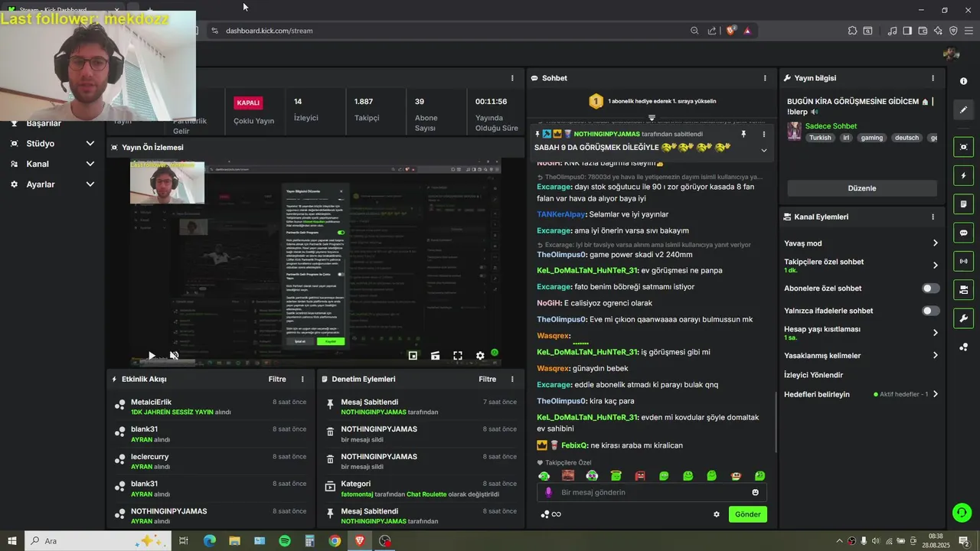Image resolution: width=980 pixels, height=551 pixels.
Task: Open the chat bubble icon in right sidebar
Action: point(963,233)
